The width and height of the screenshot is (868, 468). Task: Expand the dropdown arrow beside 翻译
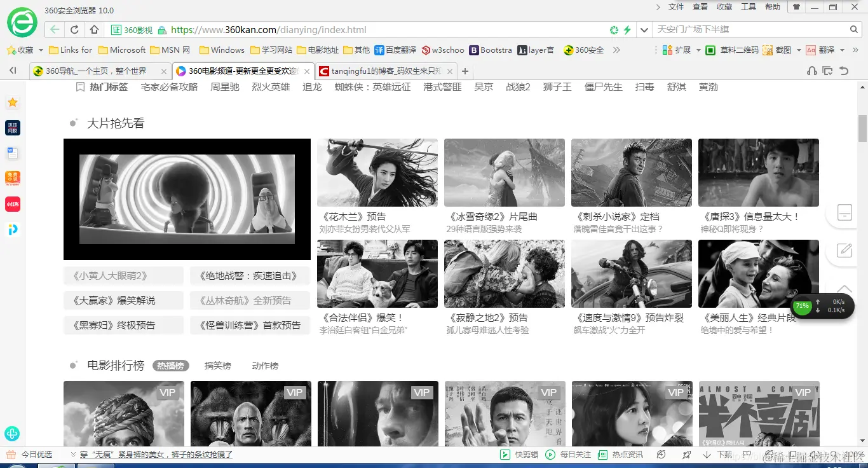coord(843,50)
